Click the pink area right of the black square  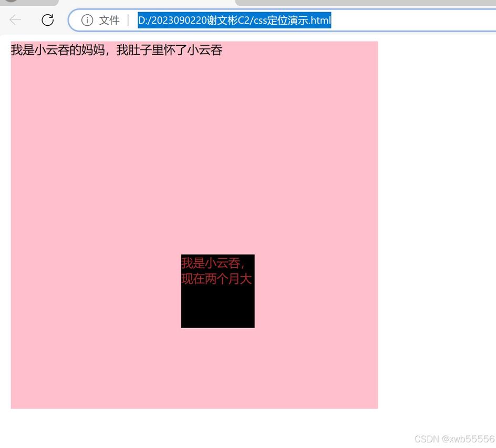click(x=316, y=291)
